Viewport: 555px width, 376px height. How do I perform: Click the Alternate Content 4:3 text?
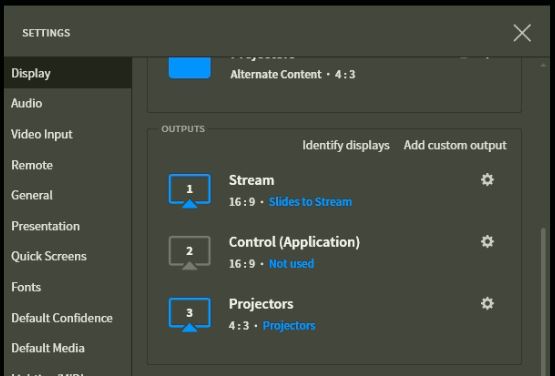click(x=293, y=74)
